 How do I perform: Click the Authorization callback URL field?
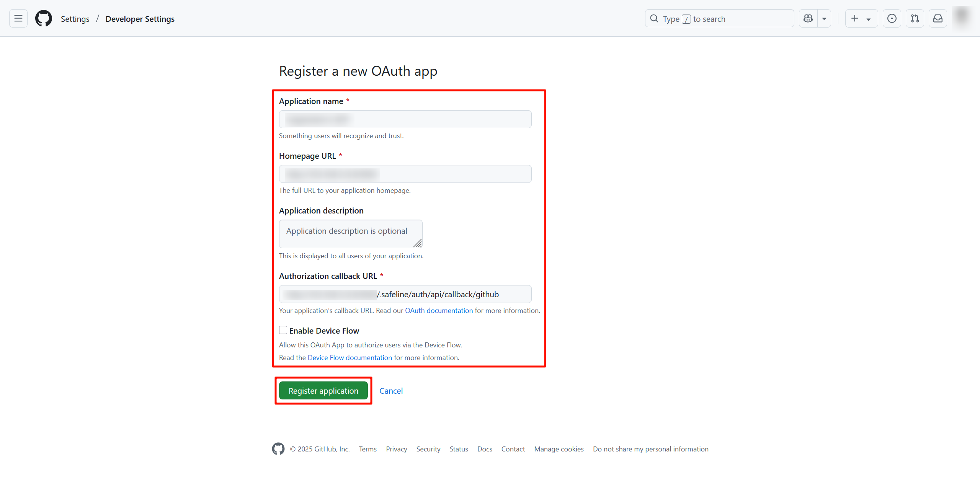coord(405,294)
